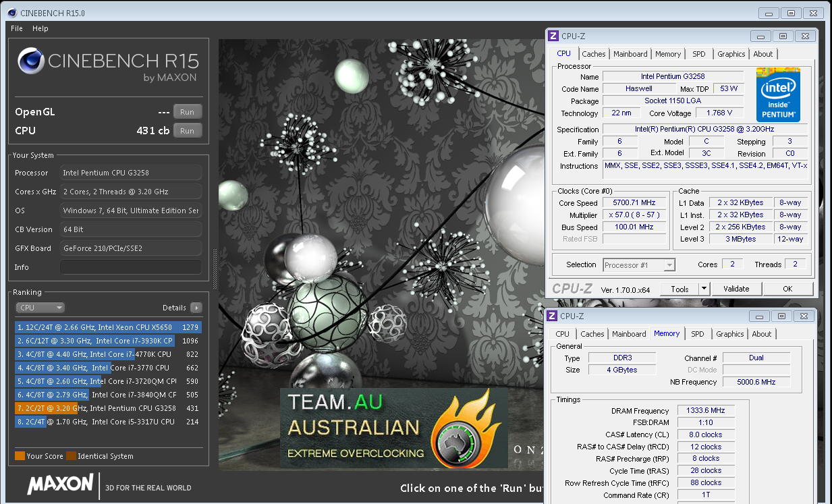The height and width of the screenshot is (504, 832).
Task: Click the Core Speed 5700.71 MHz value
Action: (634, 202)
